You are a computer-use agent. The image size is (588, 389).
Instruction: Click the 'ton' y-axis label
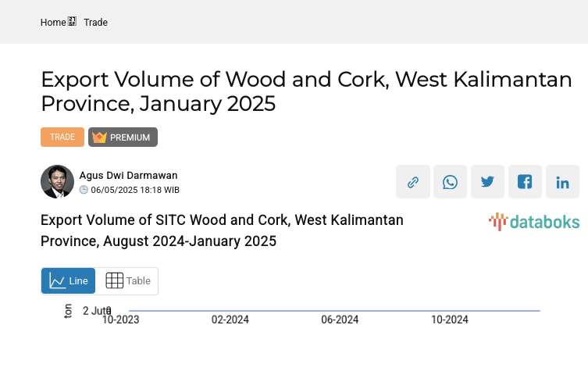[x=68, y=311]
